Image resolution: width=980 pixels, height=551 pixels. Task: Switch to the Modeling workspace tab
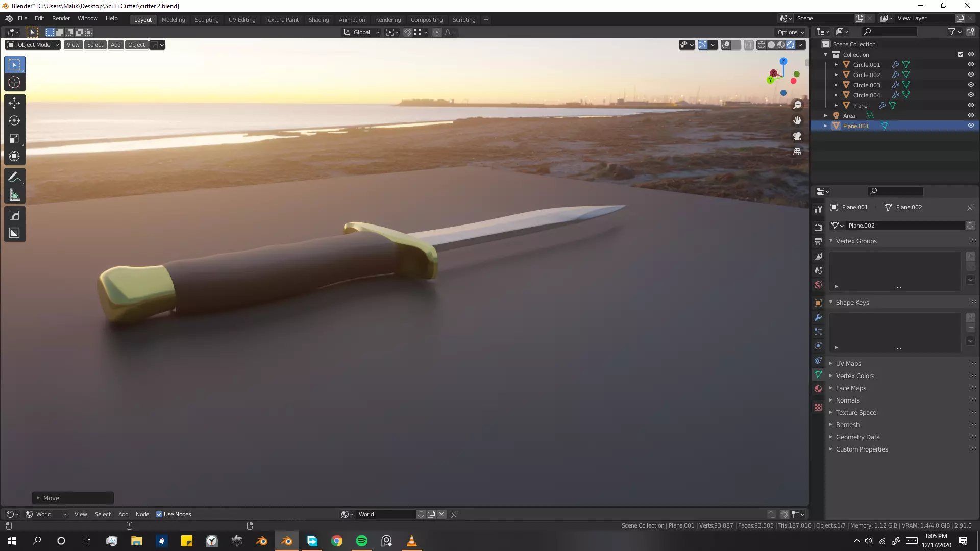[x=173, y=20]
